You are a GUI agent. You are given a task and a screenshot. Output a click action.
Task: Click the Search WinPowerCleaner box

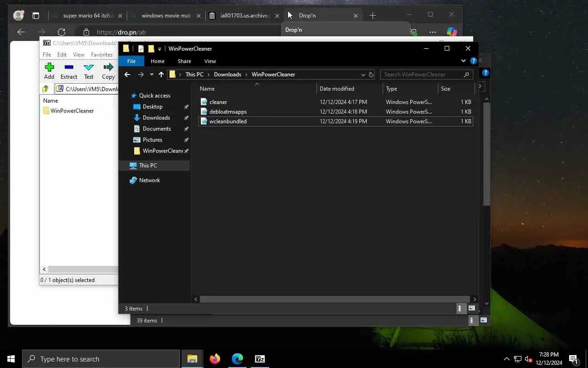click(426, 75)
